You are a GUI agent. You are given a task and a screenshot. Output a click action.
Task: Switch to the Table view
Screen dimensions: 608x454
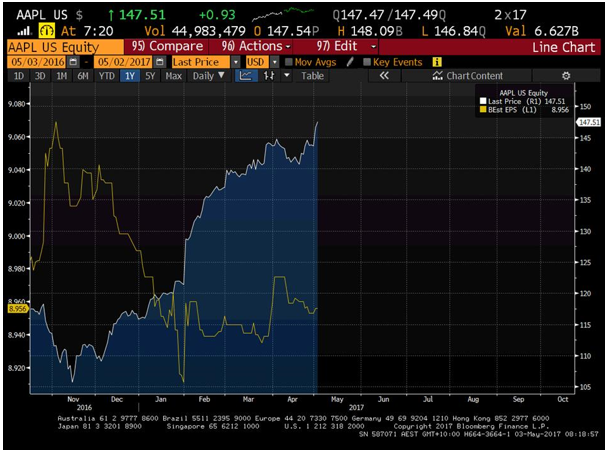[312, 76]
